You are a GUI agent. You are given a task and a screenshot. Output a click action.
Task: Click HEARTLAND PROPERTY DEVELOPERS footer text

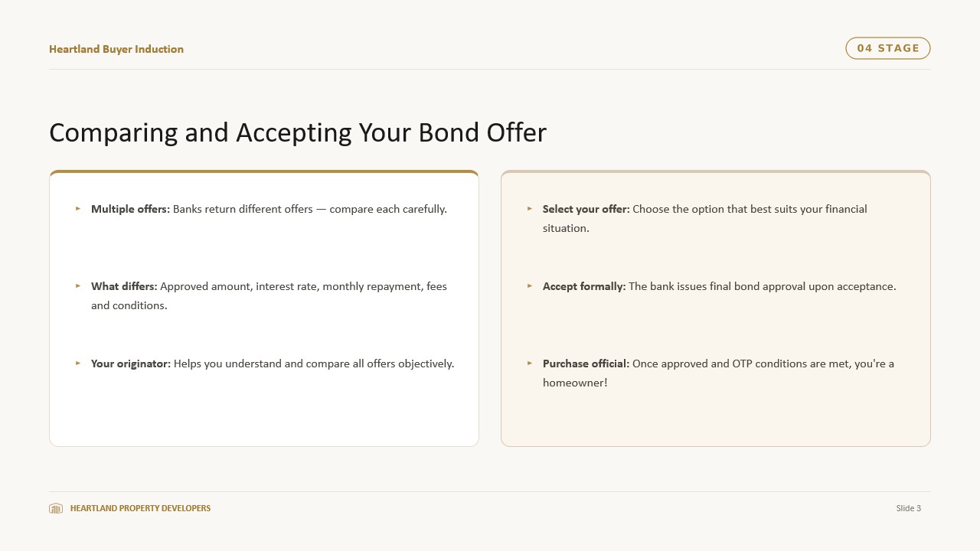(140, 508)
